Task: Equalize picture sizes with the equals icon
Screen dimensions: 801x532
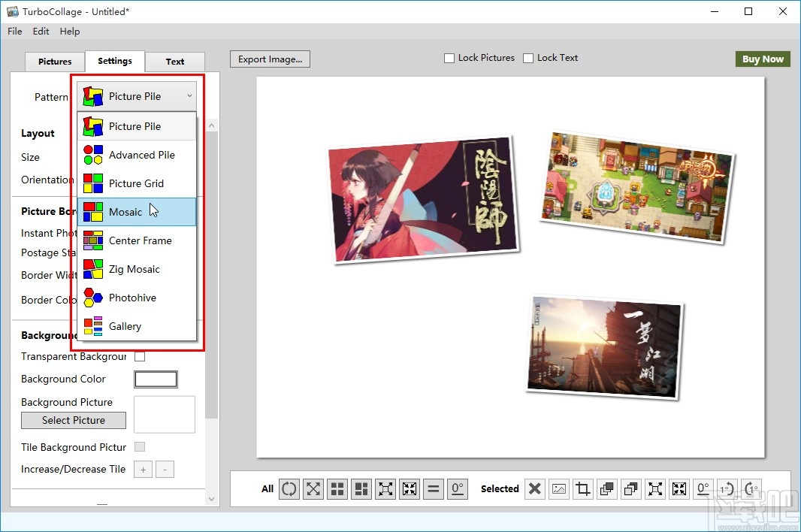Action: point(434,488)
